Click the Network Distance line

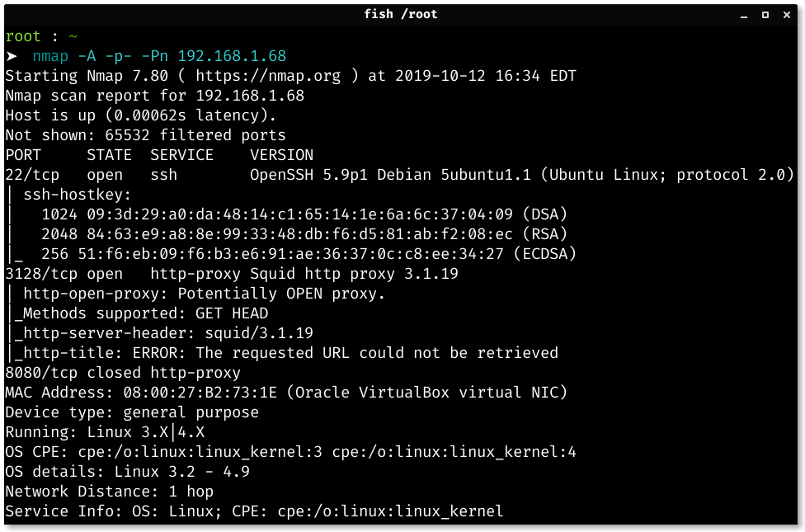point(107,491)
